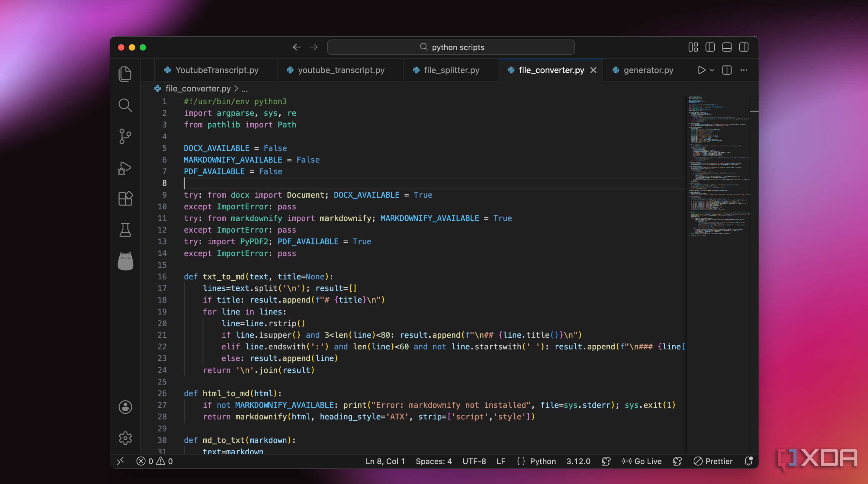This screenshot has width=868, height=484.
Task: Open the Explorer view in activity bar
Action: click(x=125, y=74)
